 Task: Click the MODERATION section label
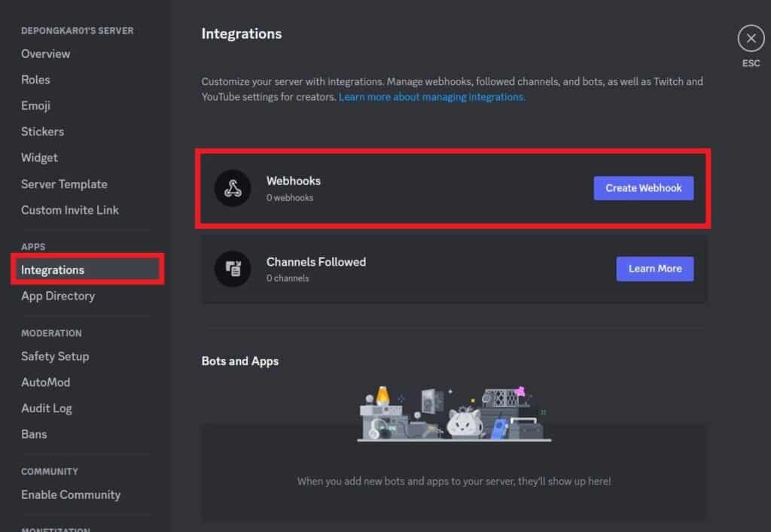(x=52, y=333)
